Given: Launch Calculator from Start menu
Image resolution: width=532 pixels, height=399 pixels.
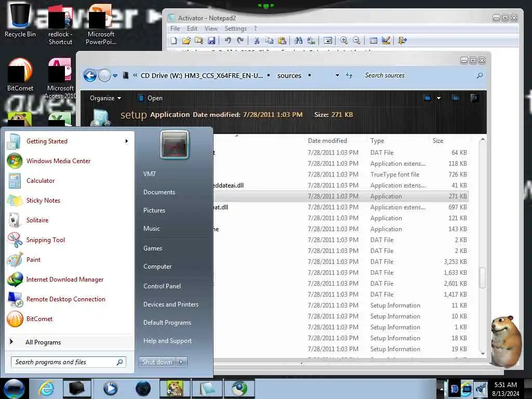Looking at the screenshot, I should coord(70,180).
